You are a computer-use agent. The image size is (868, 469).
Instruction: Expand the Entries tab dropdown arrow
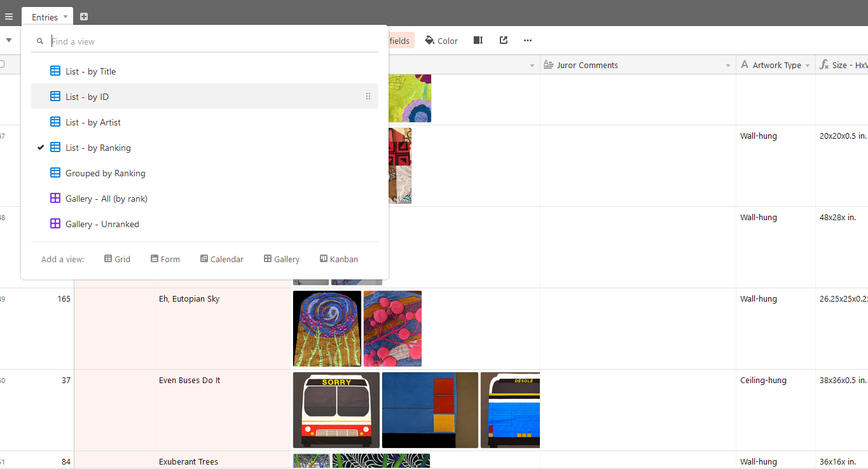click(x=65, y=17)
